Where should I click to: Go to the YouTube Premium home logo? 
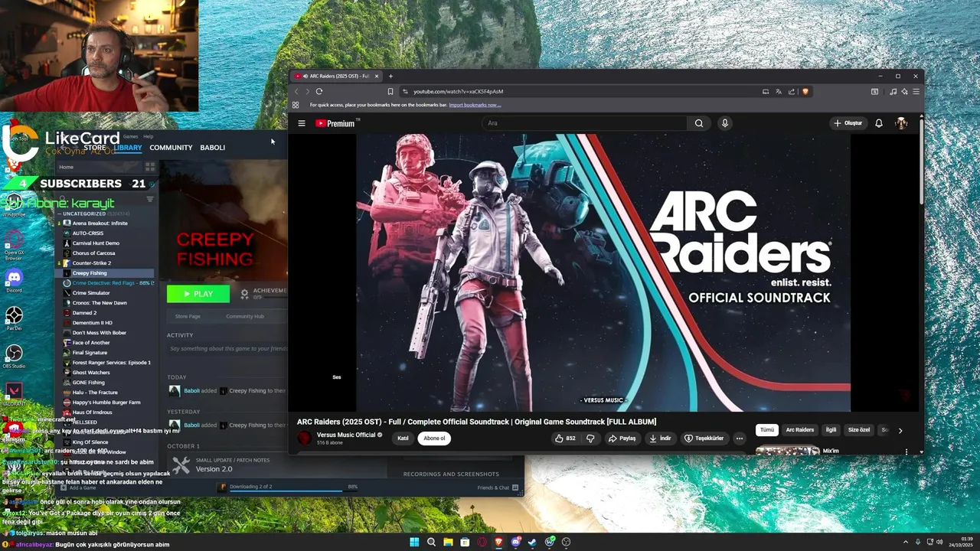335,123
